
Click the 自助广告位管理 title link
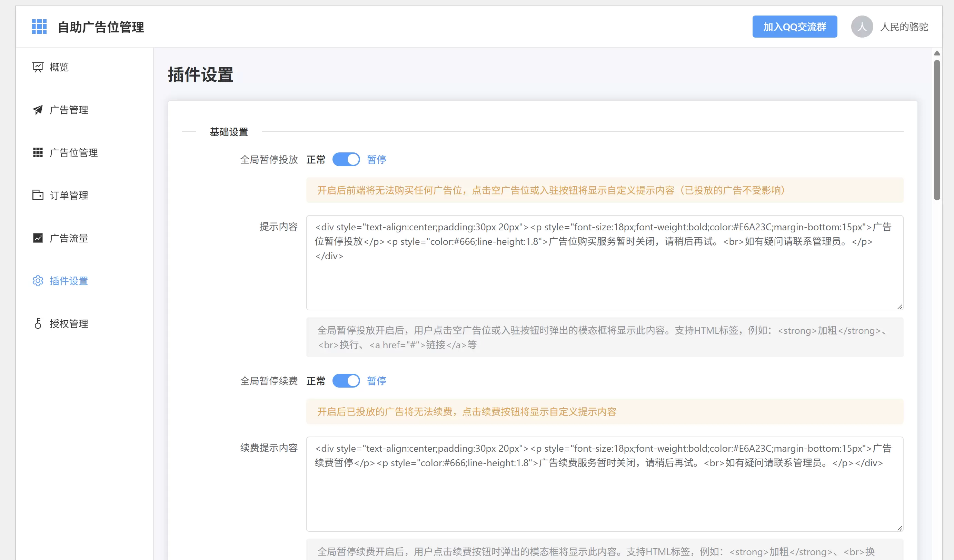point(101,27)
